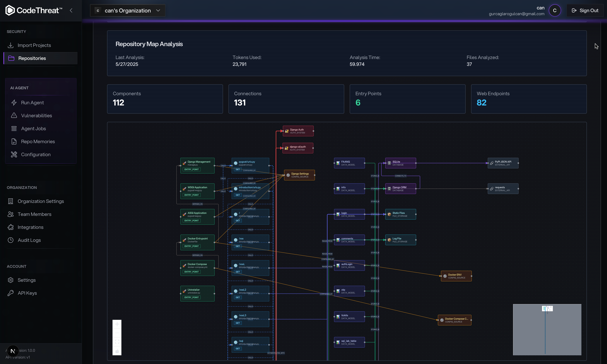The height and width of the screenshot is (364, 607).
Task: Select the Docker ENV config node
Action: pos(456,276)
